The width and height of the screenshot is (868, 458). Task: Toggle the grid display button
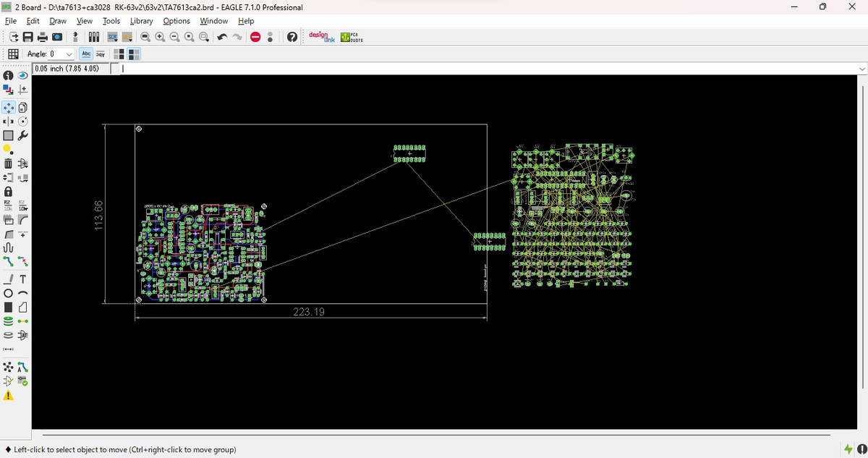(13, 54)
